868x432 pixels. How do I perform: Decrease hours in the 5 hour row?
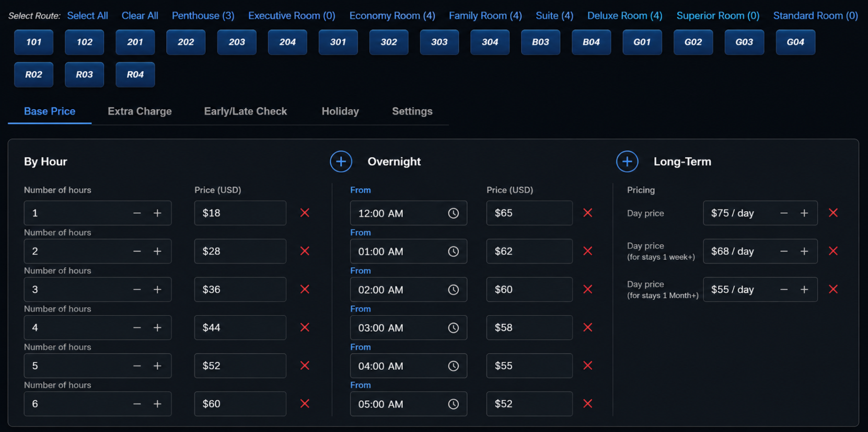(x=137, y=366)
